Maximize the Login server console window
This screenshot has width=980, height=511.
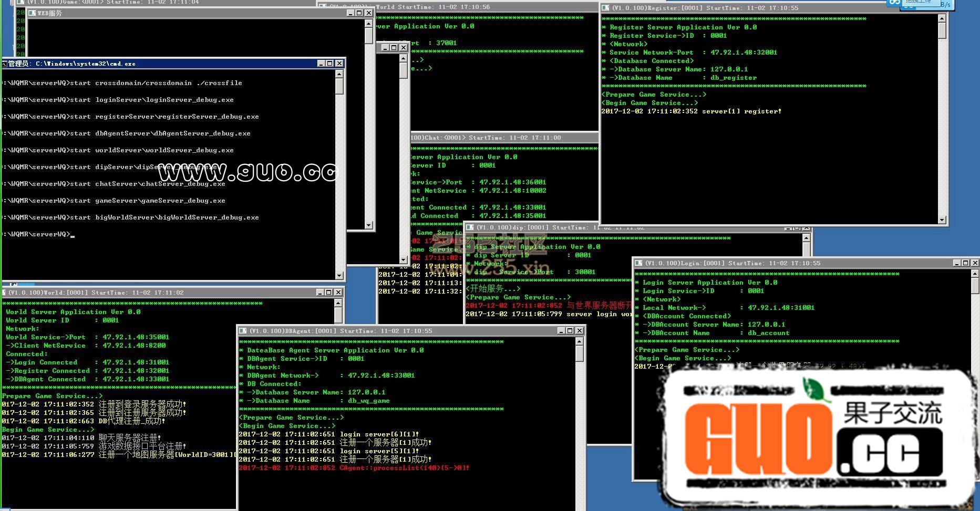pos(966,263)
